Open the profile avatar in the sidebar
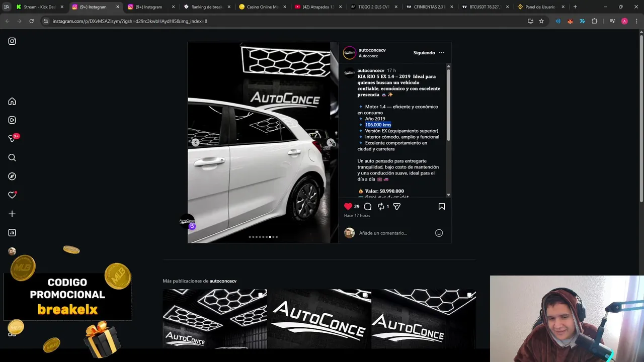 pyautogui.click(x=12, y=251)
